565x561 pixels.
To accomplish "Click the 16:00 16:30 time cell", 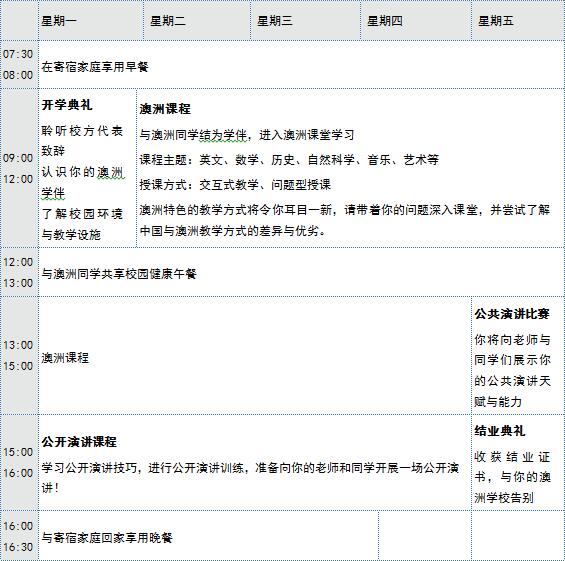I will coord(19,536).
